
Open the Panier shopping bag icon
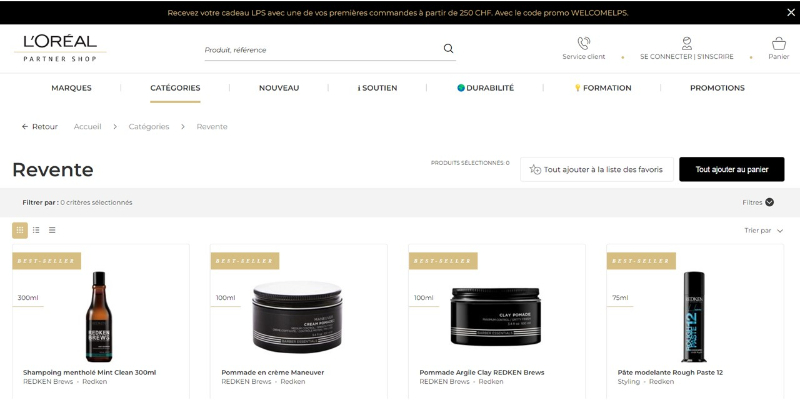tap(778, 43)
